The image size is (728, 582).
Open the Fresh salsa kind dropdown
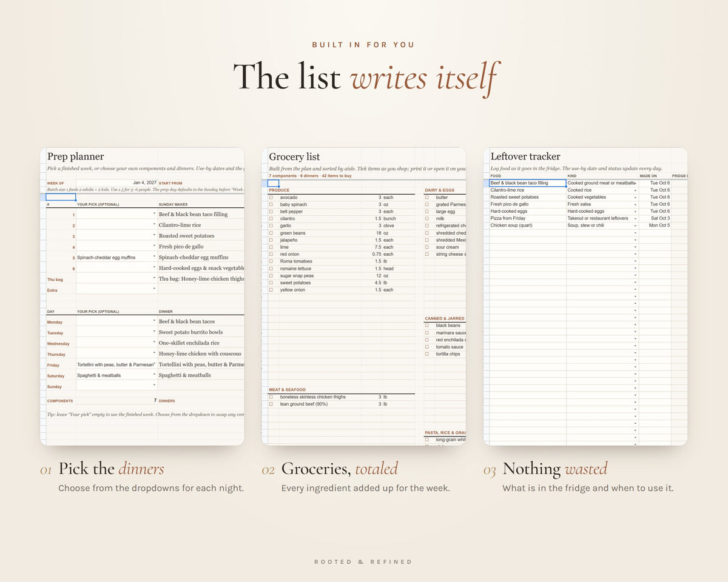pos(635,204)
